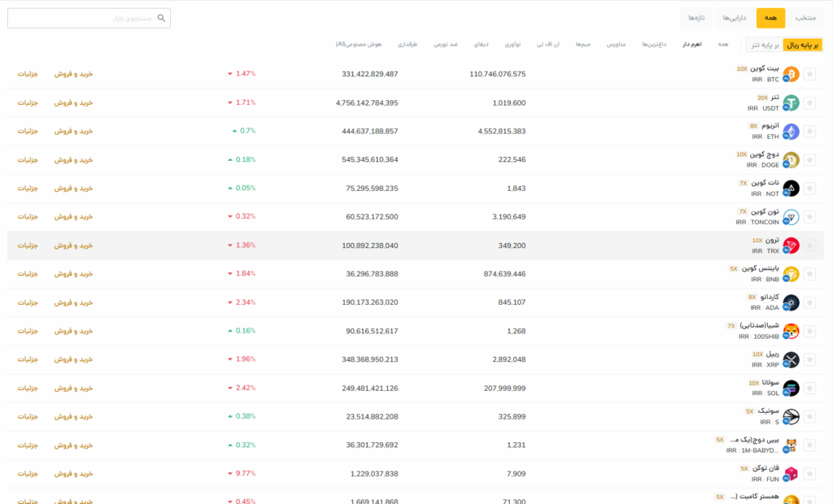Toggle favorite star for Bitcoin row
The width and height of the screenshot is (833, 504).
point(809,74)
